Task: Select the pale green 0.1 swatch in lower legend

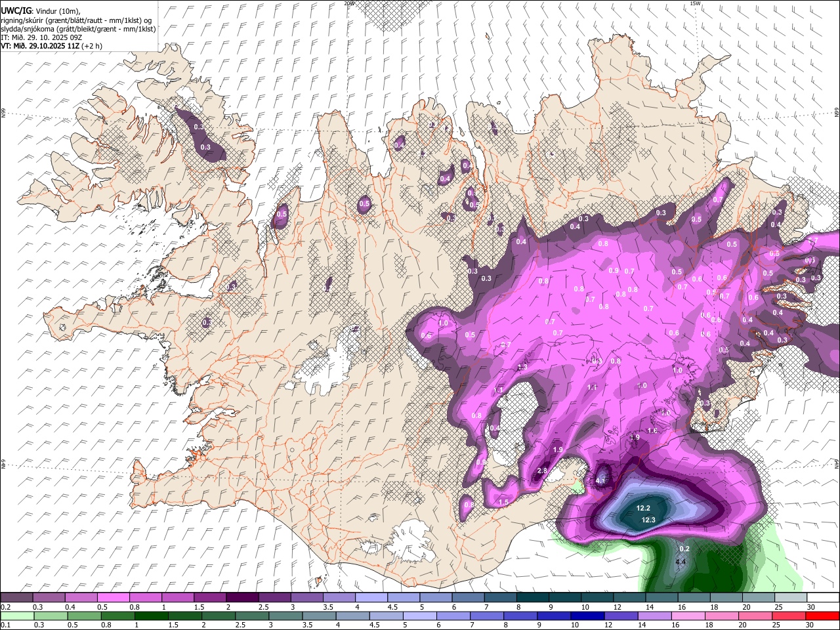Action: 17,616
